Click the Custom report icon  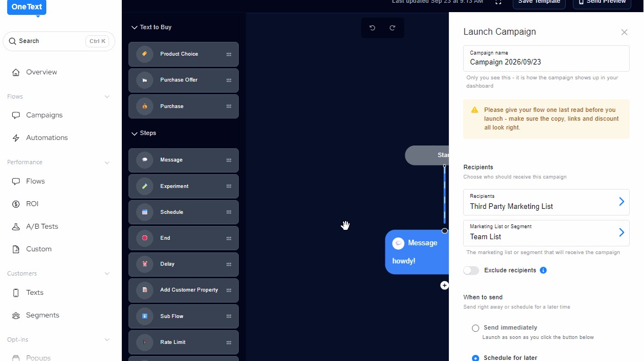pos(16,249)
